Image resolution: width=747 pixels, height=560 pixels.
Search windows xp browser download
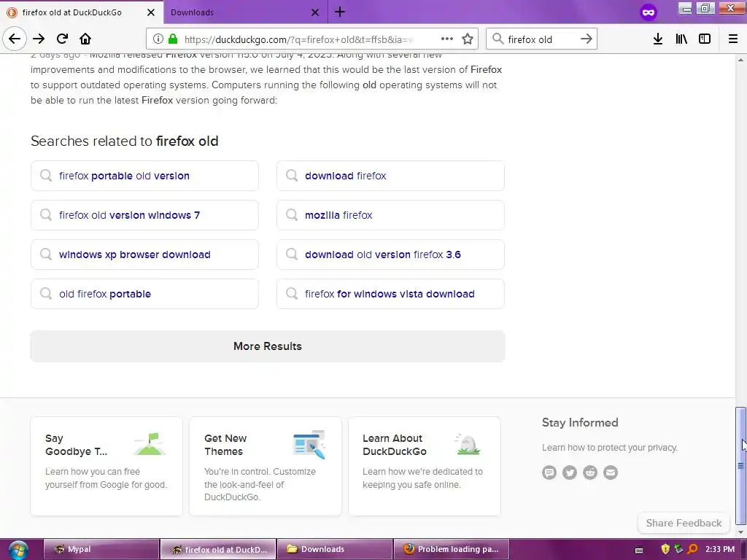pos(144,254)
